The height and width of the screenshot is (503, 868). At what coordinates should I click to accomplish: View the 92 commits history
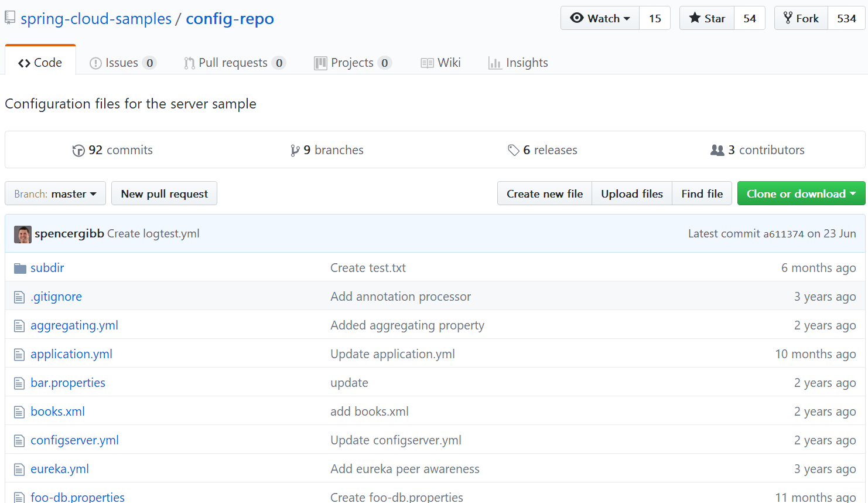pos(112,150)
